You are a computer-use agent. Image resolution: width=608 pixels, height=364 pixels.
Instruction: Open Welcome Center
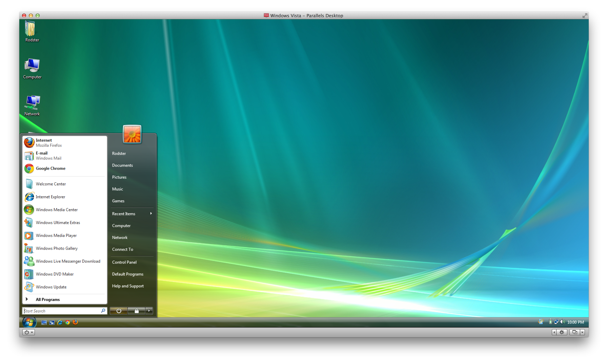[65, 184]
